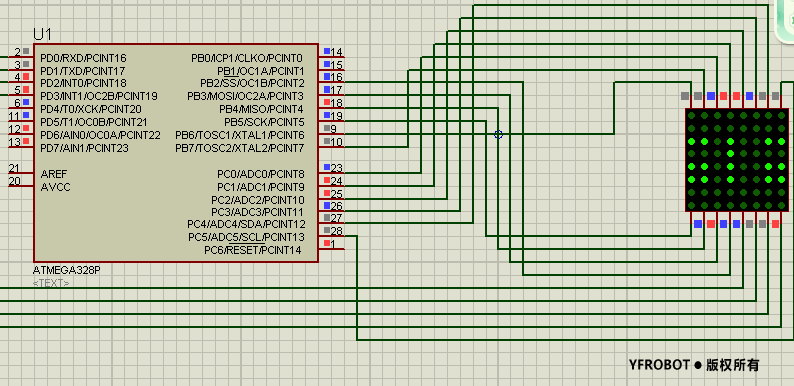Click pin number 21 beside AREF

point(14,169)
